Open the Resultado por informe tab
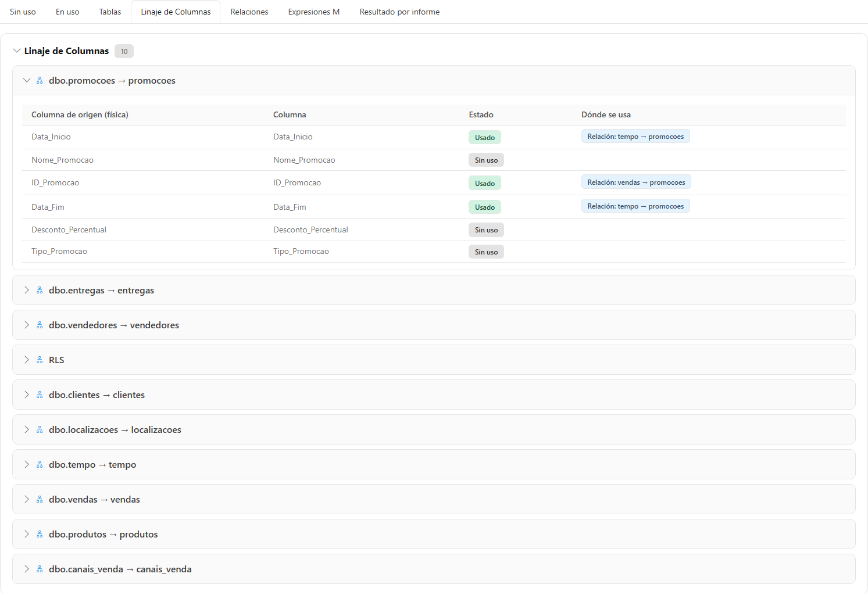Screen dimensions: 868x595 pos(399,12)
